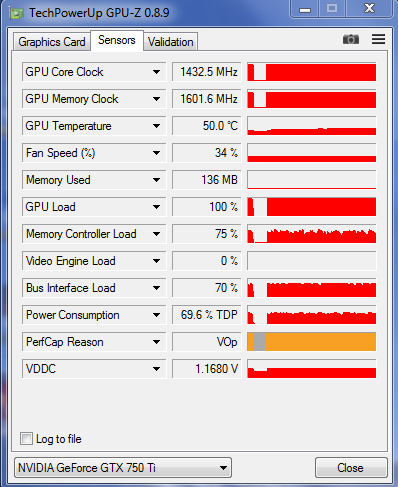The image size is (398, 487).
Task: Open the VDDC sensor dropdown
Action: pyautogui.click(x=156, y=369)
